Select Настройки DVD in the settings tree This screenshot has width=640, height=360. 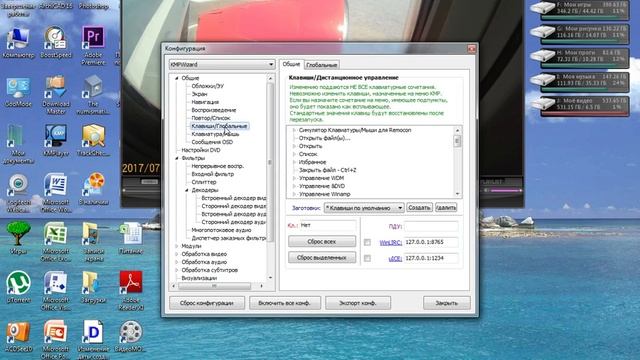[201, 150]
